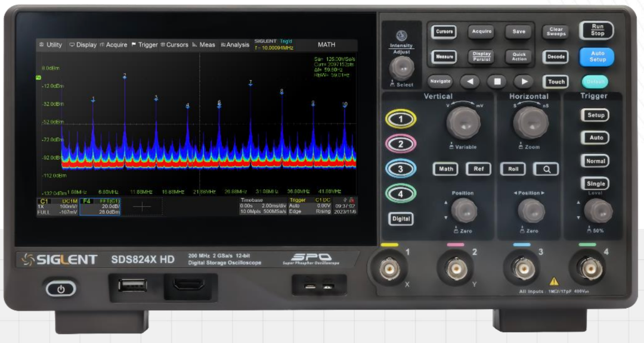This screenshot has width=644, height=343.
Task: Push the Intensity Adjust knob
Action: [402, 67]
